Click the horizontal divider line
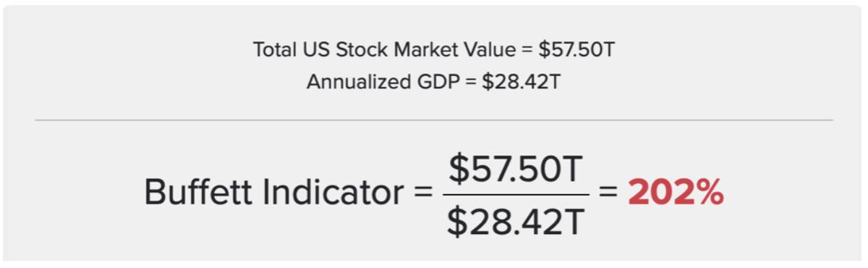Screen dimensions: 868x268 point(434,120)
